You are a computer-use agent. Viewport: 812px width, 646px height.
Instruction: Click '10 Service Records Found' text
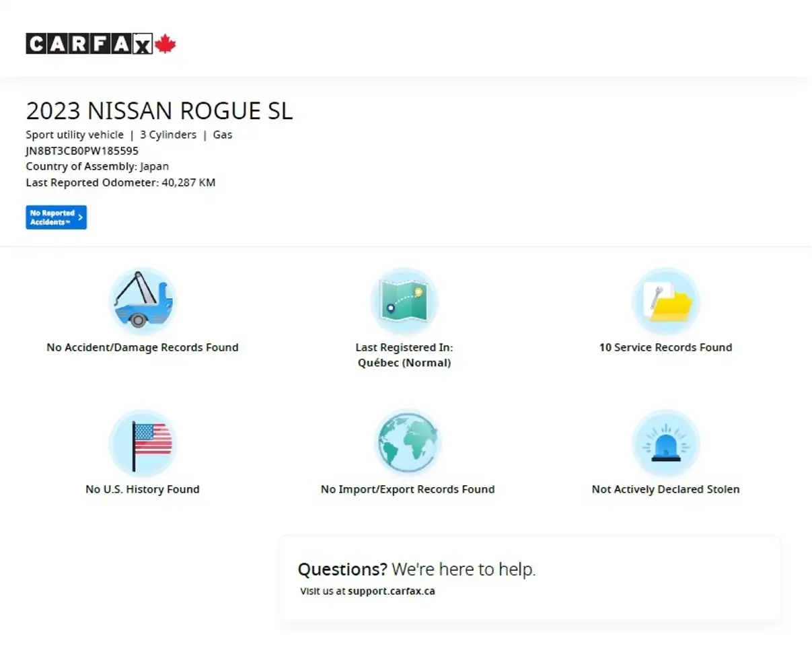pos(666,348)
